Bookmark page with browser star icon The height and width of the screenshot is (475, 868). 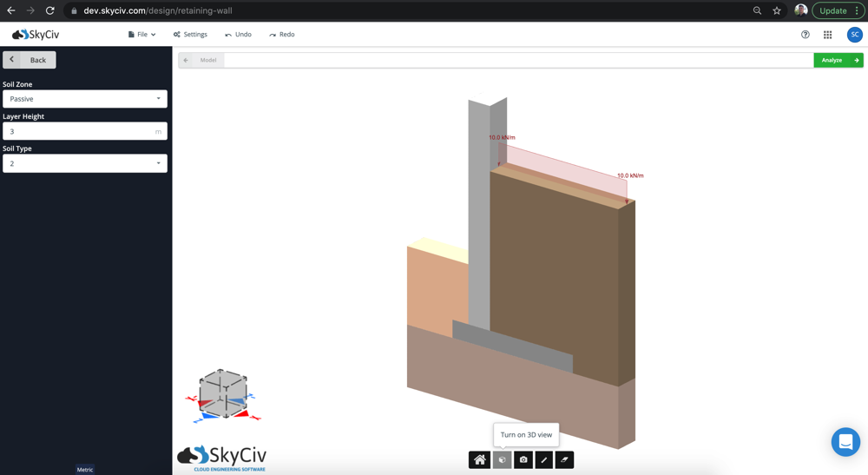click(777, 10)
